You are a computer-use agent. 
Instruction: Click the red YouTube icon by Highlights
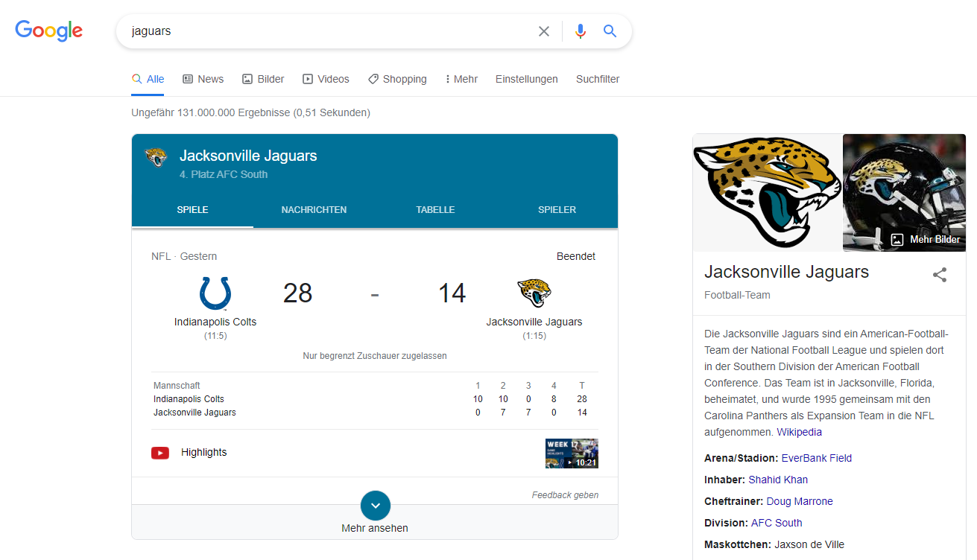[160, 453]
